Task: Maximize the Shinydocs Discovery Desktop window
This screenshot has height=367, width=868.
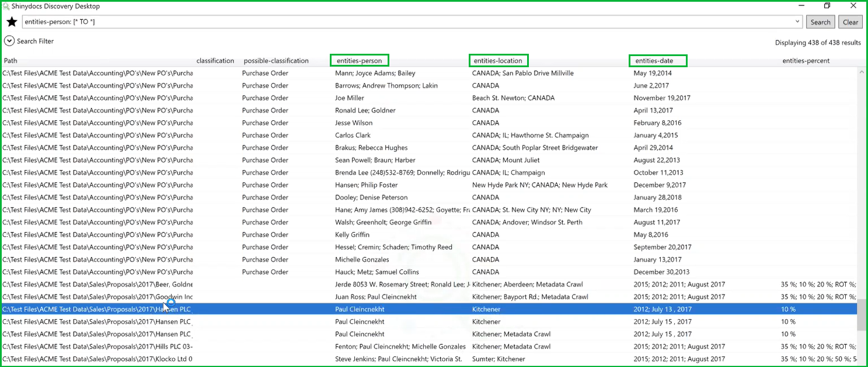Action: [x=827, y=6]
